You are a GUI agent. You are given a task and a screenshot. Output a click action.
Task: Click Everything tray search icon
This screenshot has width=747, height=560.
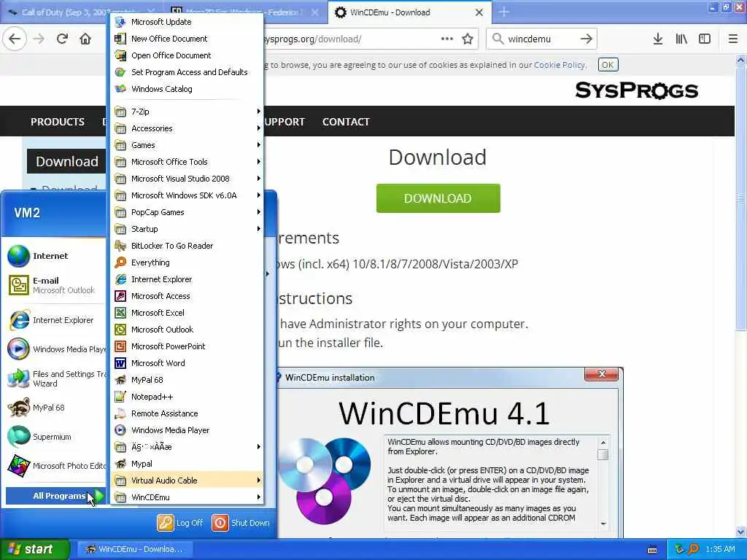(x=693, y=549)
